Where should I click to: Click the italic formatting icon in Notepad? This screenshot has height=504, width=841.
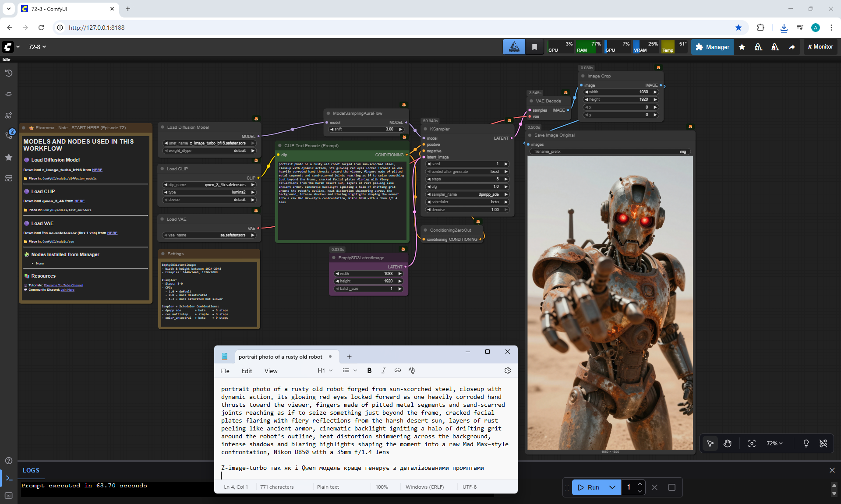(x=383, y=370)
